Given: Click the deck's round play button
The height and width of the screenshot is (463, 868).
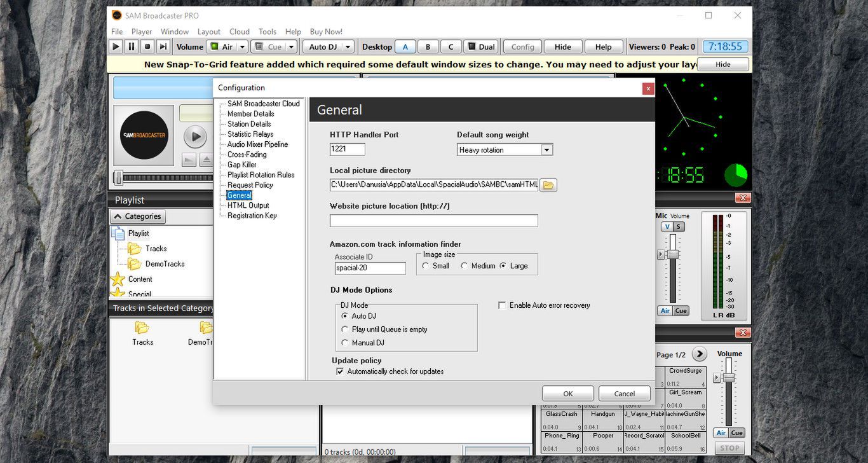Looking at the screenshot, I should tap(195, 136).
